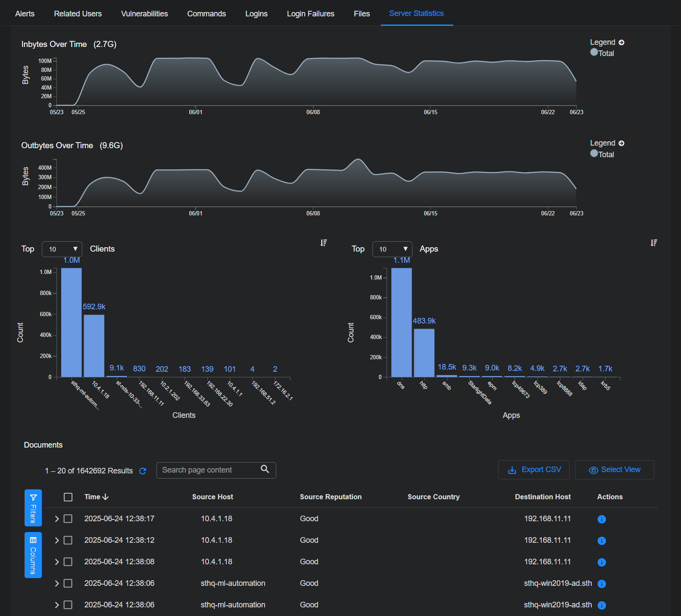Collapse the Inbytes chart legend arrow
Viewport: 681px width, 616px height.
[x=622, y=42]
